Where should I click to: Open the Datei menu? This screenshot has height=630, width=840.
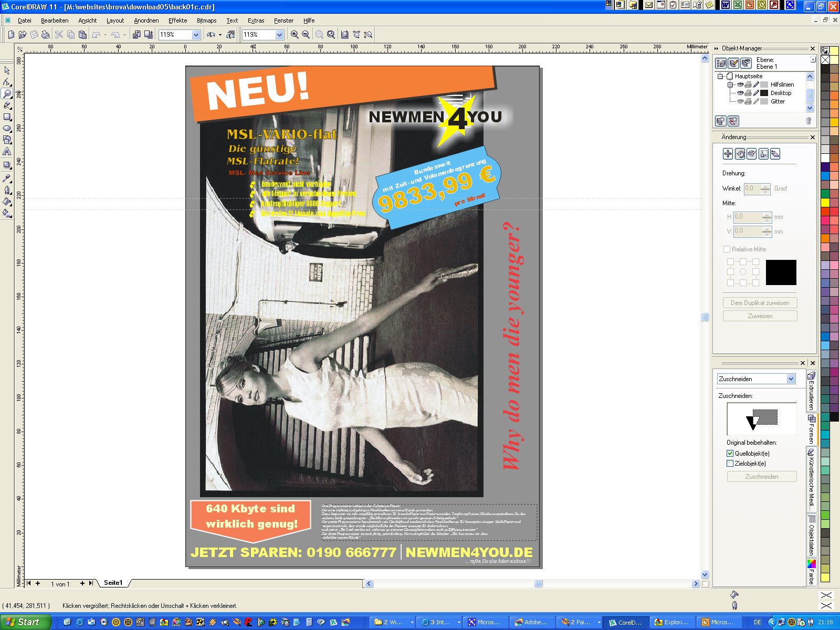click(x=24, y=20)
